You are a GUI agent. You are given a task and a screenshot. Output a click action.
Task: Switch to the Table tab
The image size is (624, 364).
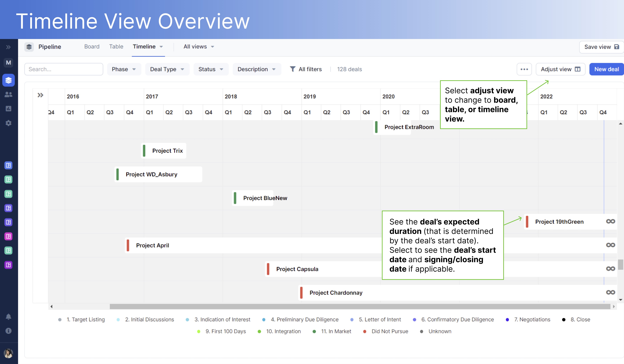point(116,46)
